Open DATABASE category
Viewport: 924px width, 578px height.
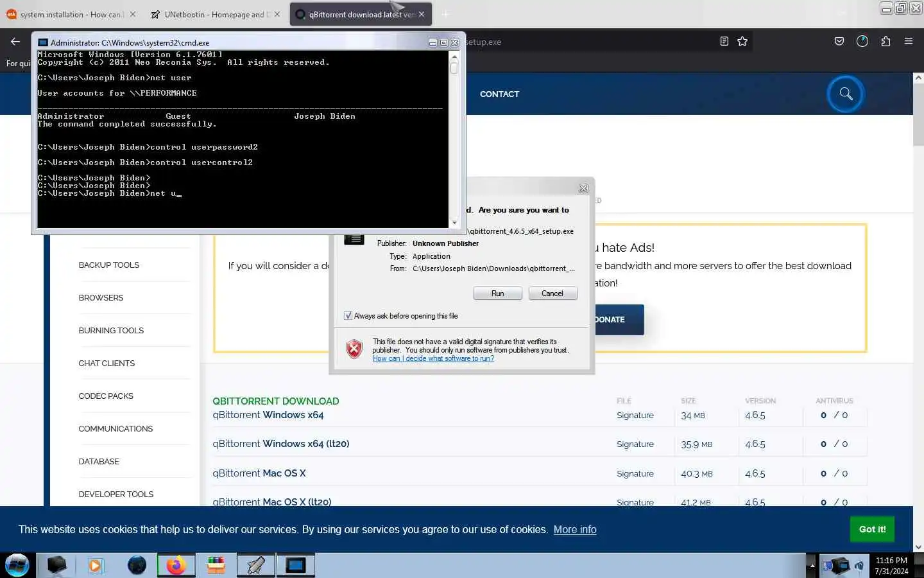tap(99, 461)
